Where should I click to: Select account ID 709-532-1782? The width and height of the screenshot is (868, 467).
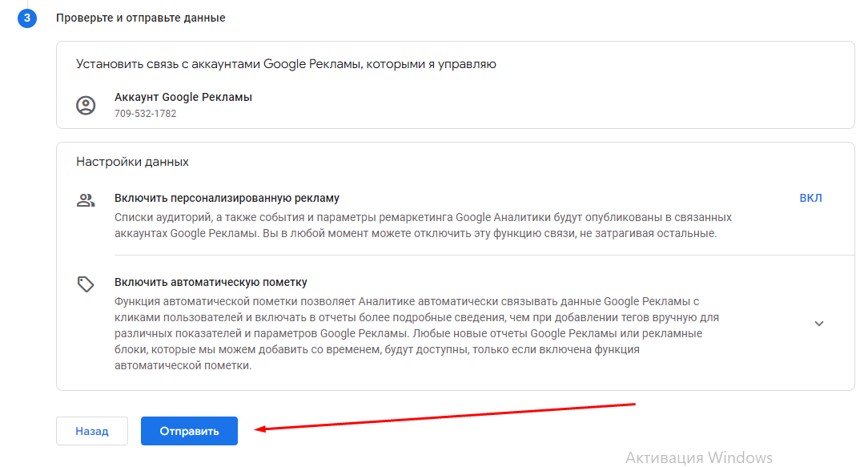point(146,114)
